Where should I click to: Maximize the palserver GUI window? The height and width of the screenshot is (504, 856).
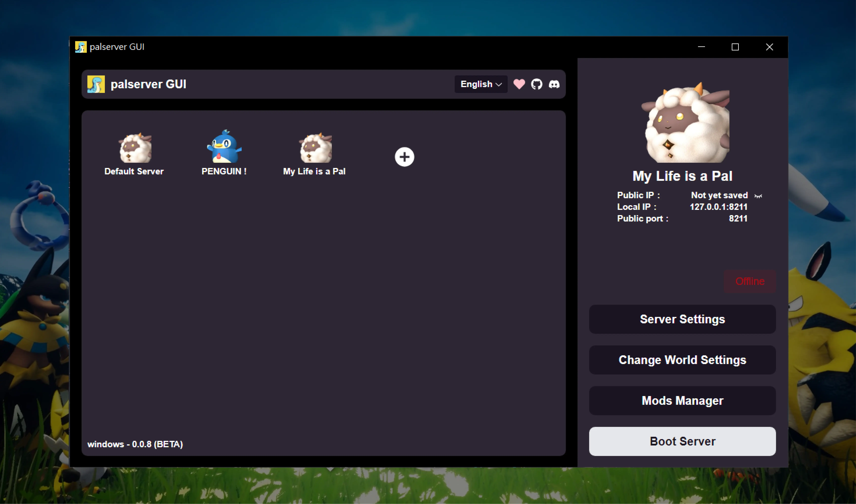[x=735, y=47]
